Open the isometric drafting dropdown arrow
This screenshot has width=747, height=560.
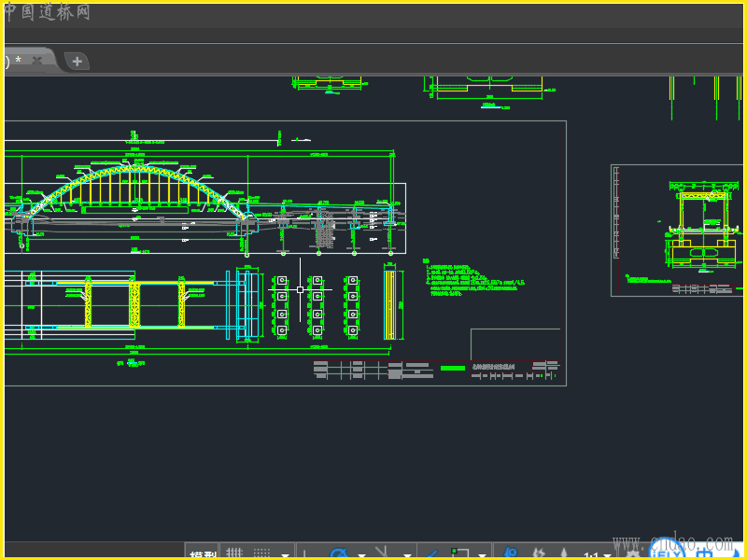407,555
